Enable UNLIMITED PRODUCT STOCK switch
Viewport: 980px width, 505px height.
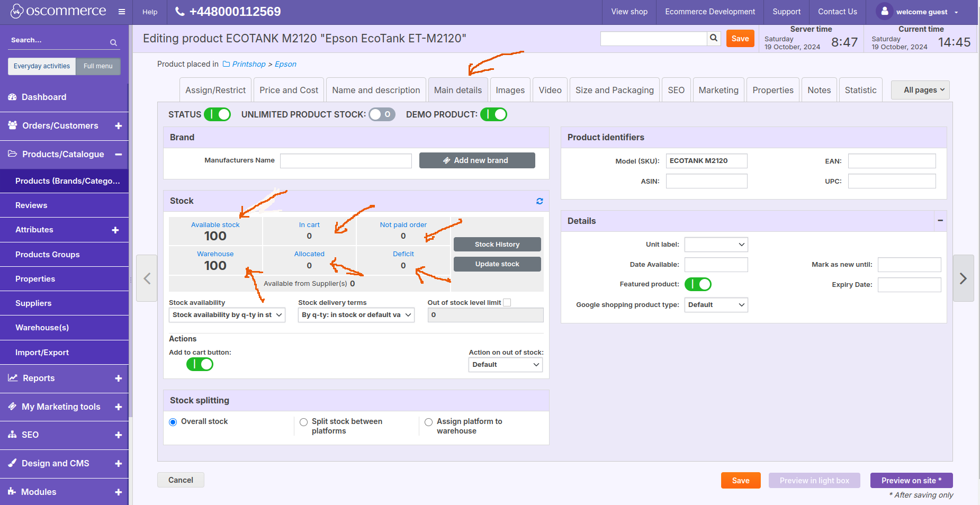[x=382, y=114]
